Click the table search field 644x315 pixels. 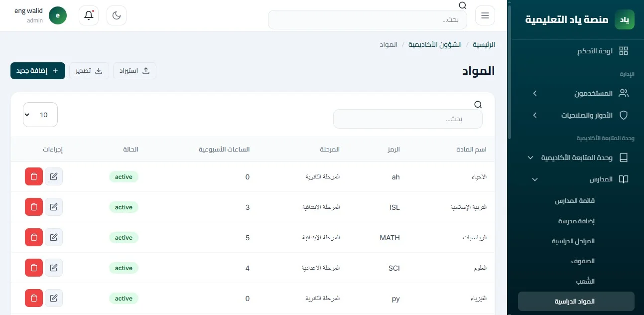click(408, 119)
